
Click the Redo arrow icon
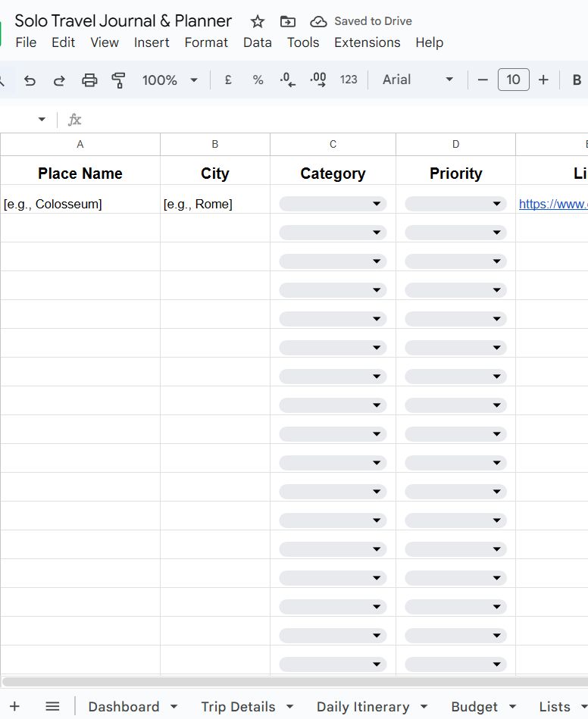click(x=59, y=80)
